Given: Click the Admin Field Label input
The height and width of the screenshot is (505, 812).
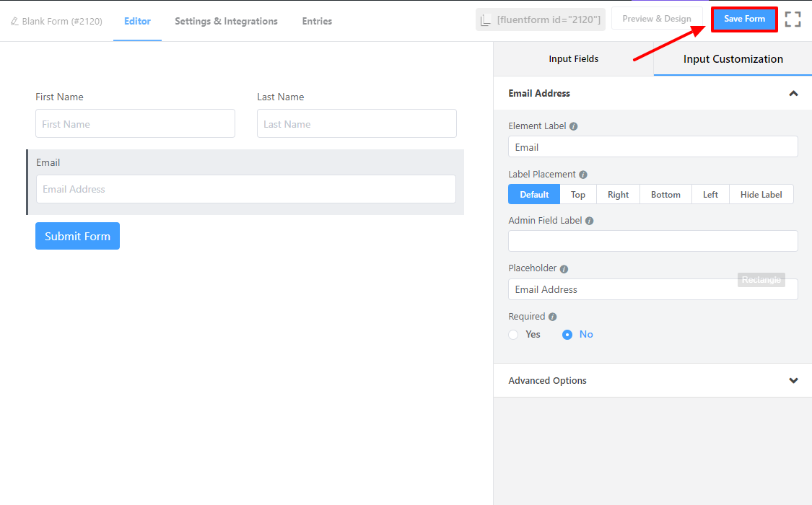Looking at the screenshot, I should pyautogui.click(x=653, y=241).
